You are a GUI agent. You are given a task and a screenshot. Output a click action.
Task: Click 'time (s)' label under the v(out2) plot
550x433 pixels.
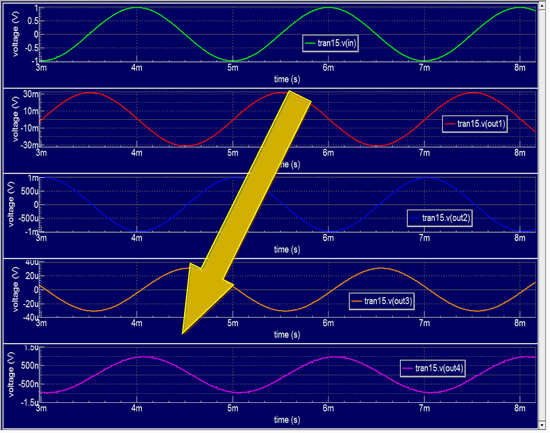tap(287, 249)
